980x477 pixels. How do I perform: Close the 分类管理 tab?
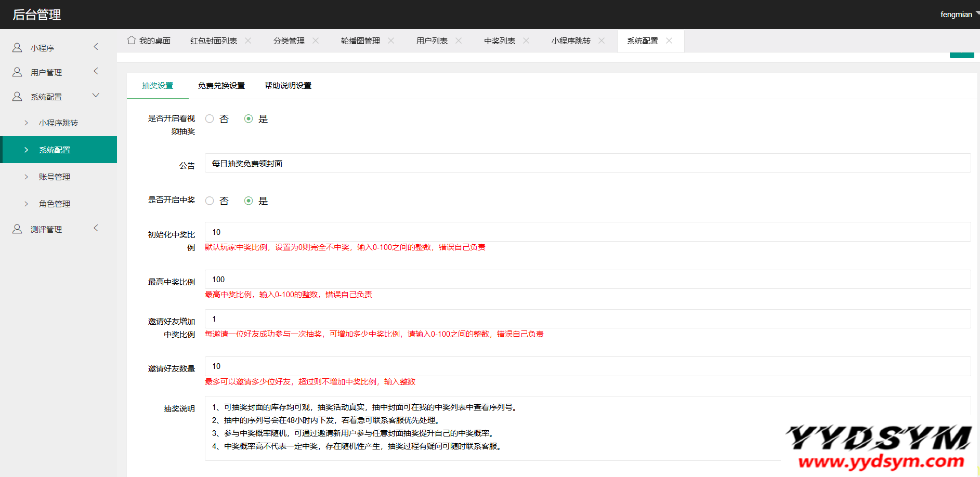[316, 41]
